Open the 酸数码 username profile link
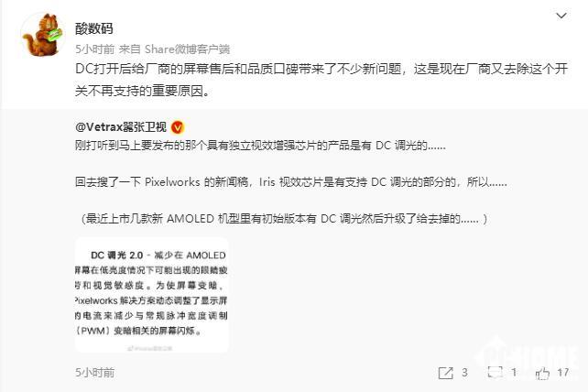 click(x=93, y=28)
